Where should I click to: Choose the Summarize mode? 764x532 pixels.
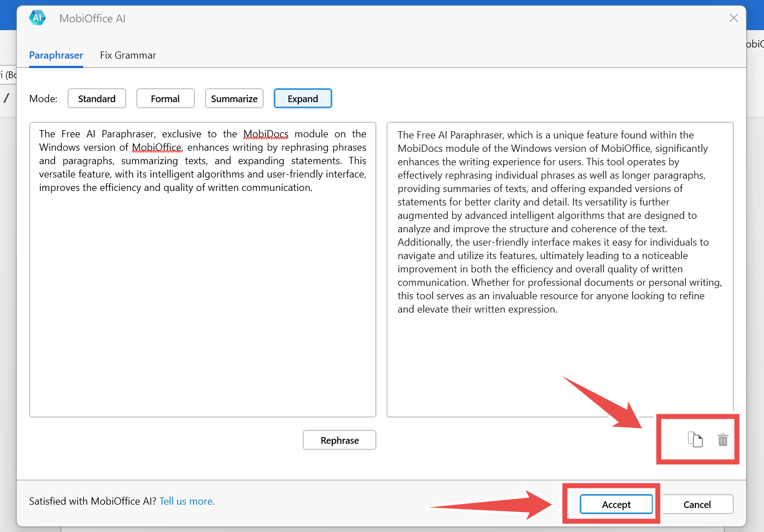(x=234, y=99)
